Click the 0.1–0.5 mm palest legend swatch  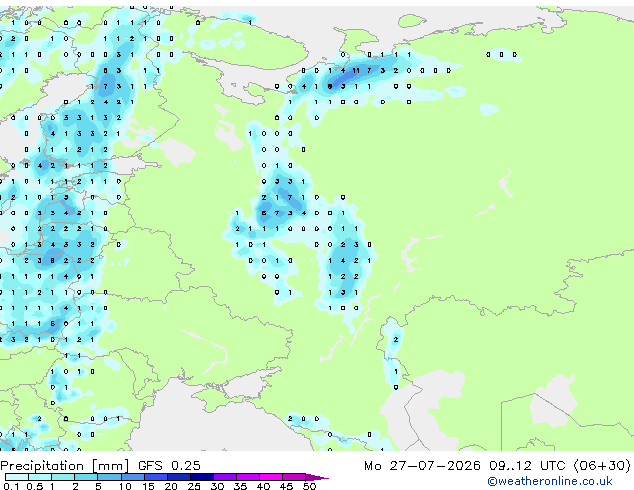[x=17, y=477]
